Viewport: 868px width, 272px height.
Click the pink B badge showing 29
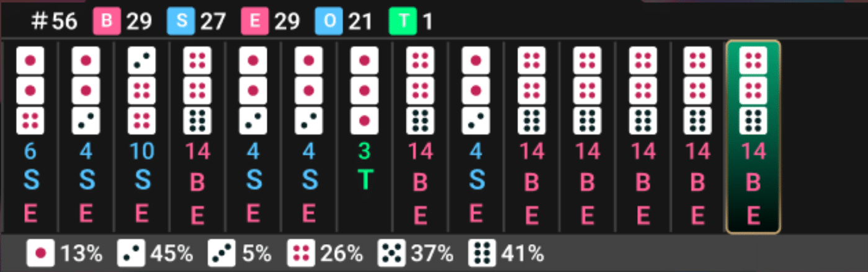[106, 22]
